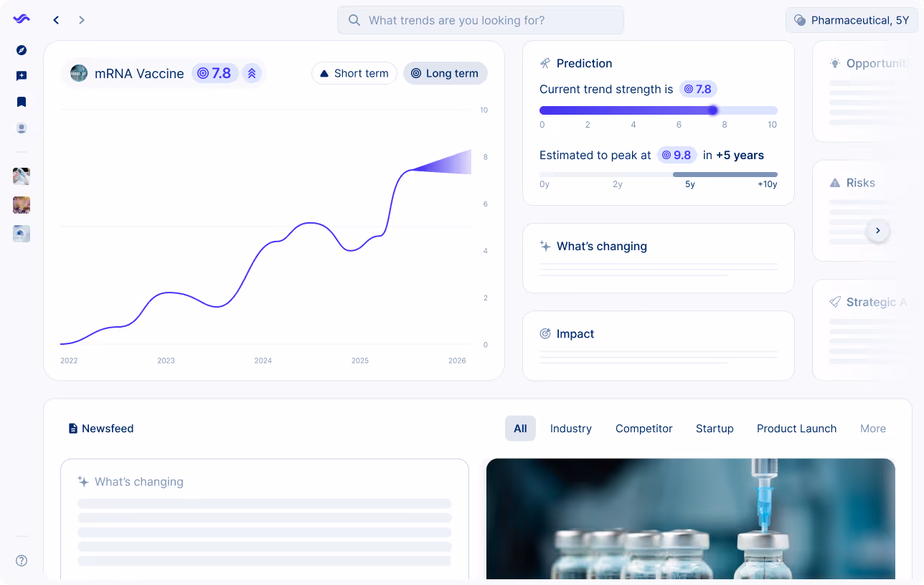Switch to the Industry tab
The width and height of the screenshot is (924, 585).
[570, 428]
